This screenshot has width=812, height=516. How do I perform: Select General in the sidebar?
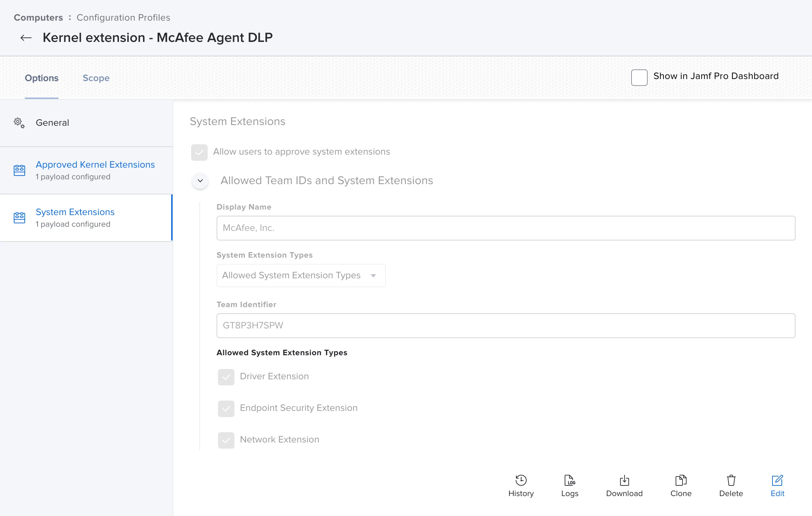(86, 123)
